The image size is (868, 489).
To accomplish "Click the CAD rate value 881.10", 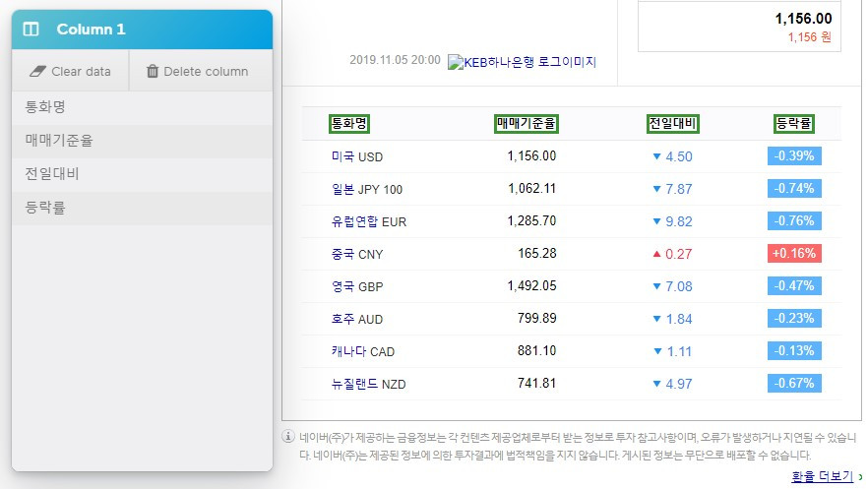I will 537,350.
